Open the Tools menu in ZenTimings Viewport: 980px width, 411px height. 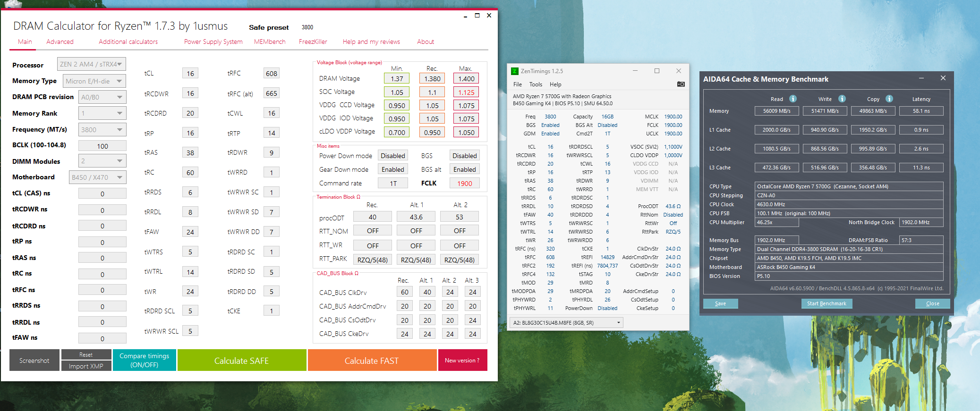pyautogui.click(x=536, y=84)
